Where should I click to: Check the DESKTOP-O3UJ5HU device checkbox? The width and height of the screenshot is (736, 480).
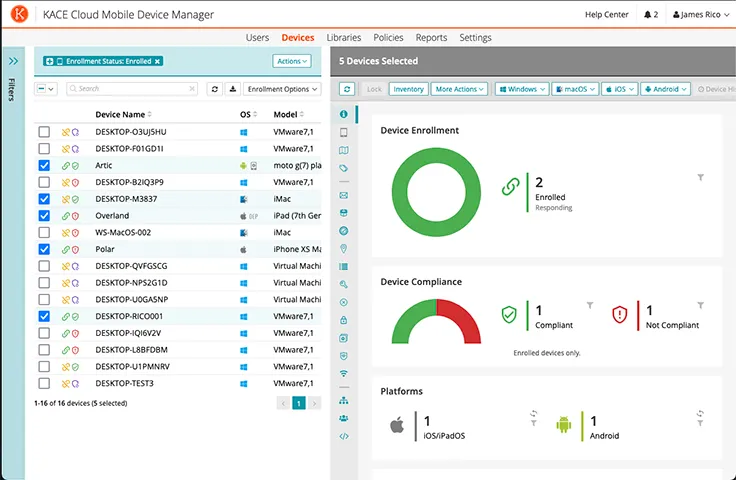(44, 132)
